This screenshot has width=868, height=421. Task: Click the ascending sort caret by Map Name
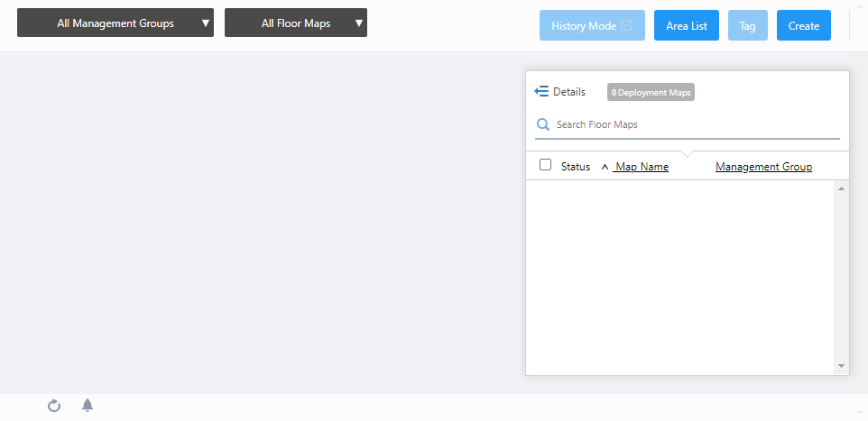pos(605,167)
